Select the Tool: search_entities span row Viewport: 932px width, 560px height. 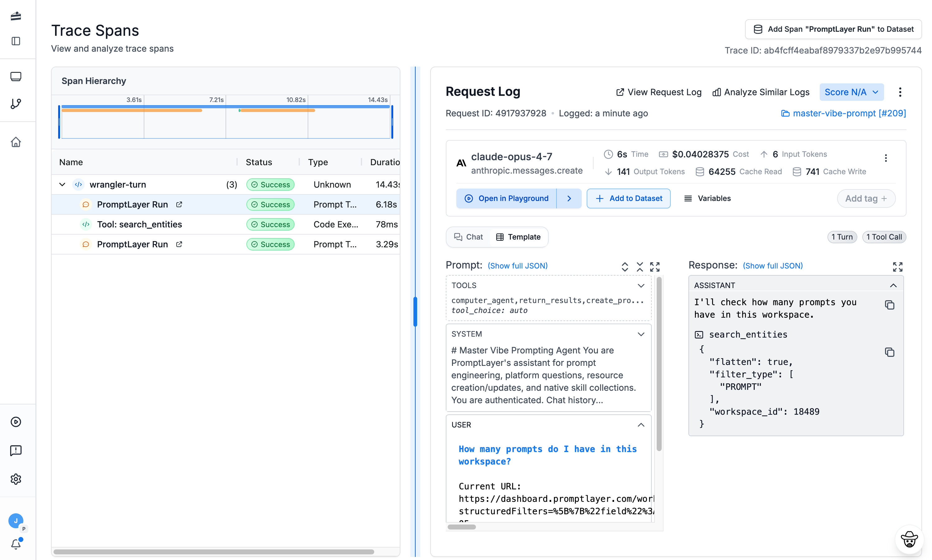226,225
